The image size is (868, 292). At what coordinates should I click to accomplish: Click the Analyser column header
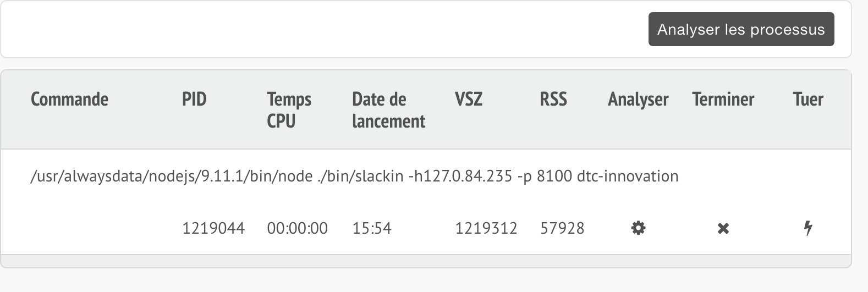(638, 100)
